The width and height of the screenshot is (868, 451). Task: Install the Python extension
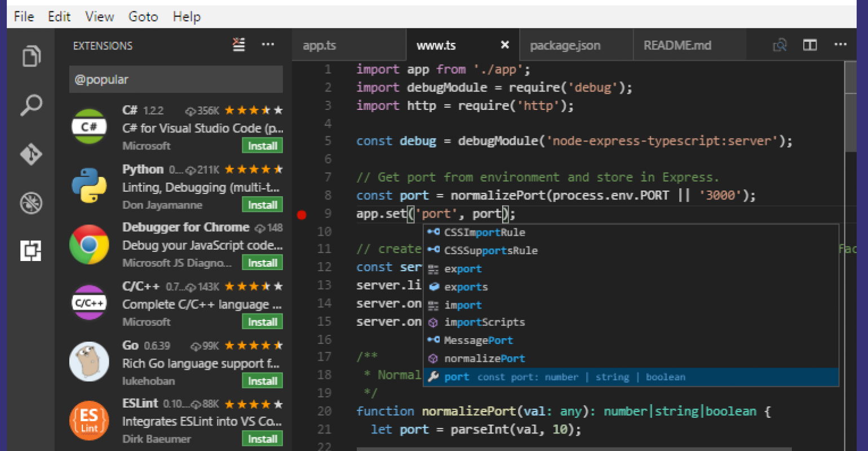point(263,205)
